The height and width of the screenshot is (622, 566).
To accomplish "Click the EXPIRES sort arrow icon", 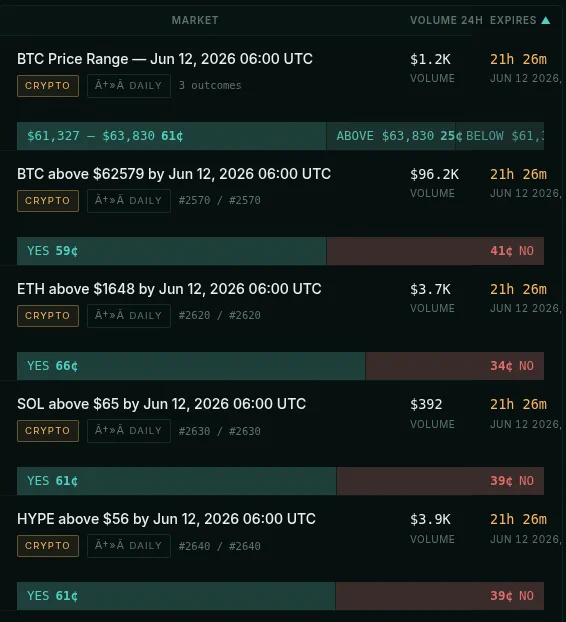I will (545, 20).
